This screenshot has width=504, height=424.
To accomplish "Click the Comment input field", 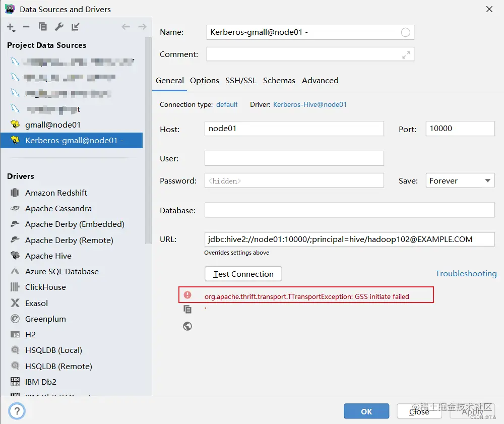I will [x=310, y=54].
